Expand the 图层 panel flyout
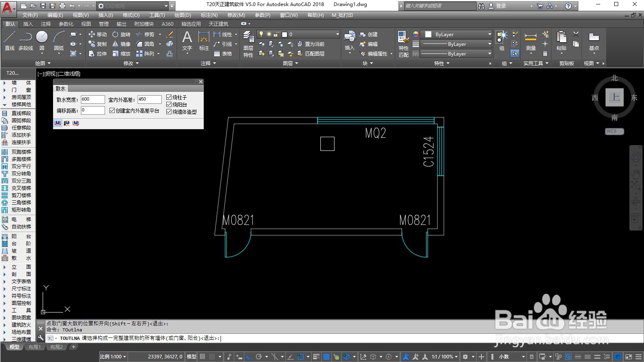 point(290,63)
